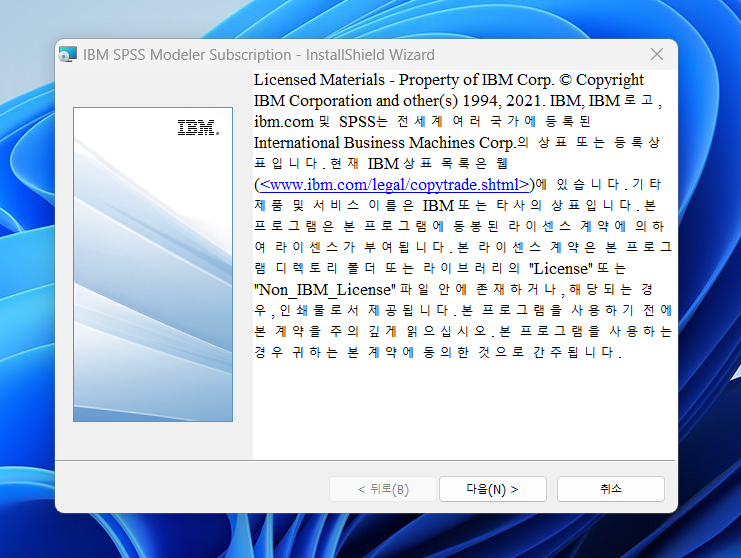Click the 취소 cancel button
This screenshot has width=741, height=558.
[x=611, y=489]
